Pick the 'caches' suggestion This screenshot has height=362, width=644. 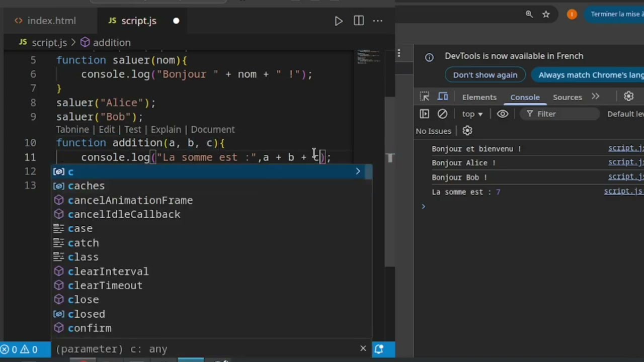coord(212,186)
